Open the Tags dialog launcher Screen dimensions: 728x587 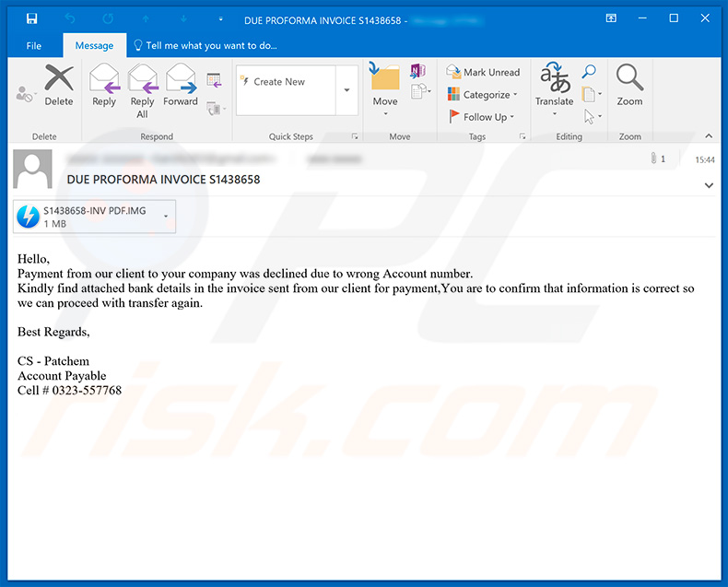coord(523,136)
